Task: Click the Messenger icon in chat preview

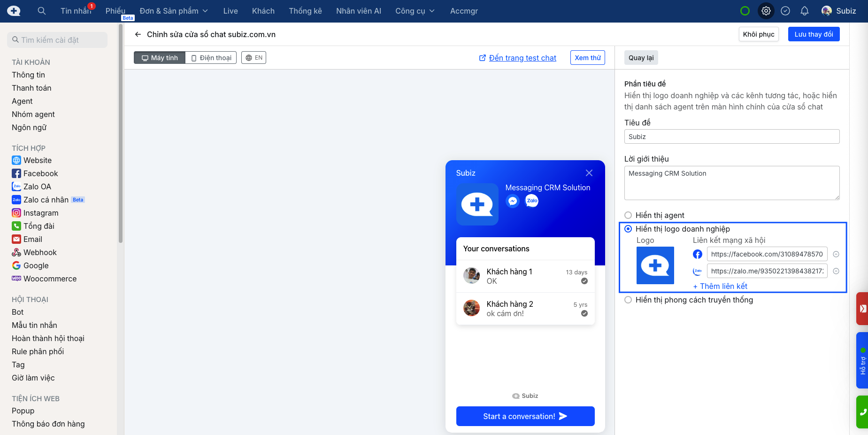Action: [512, 201]
